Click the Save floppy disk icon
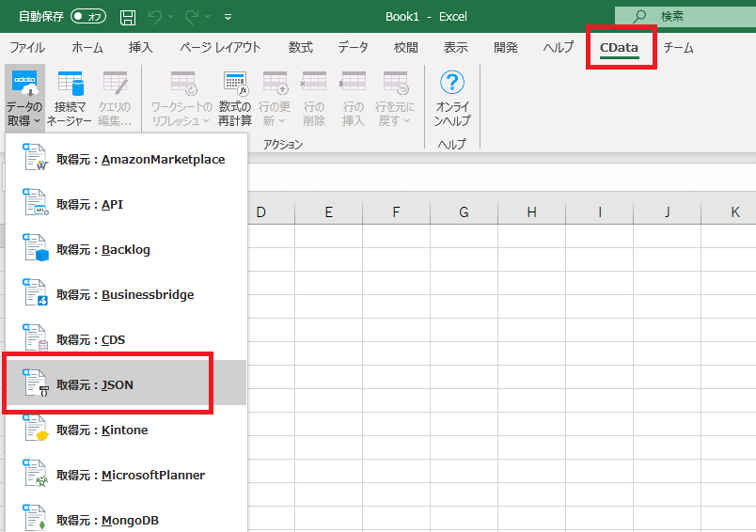 (x=128, y=17)
